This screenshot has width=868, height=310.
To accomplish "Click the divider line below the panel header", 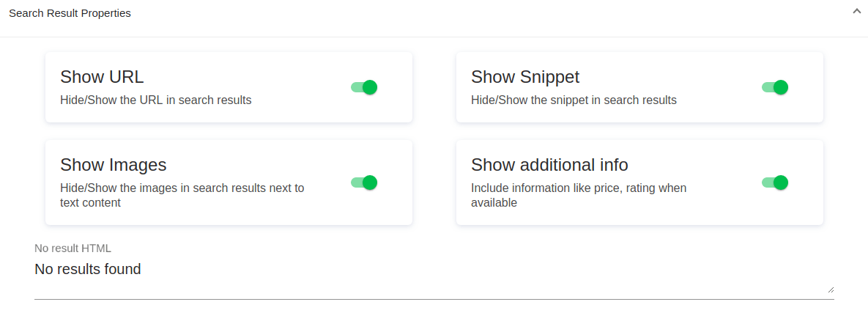I will 434,37.
